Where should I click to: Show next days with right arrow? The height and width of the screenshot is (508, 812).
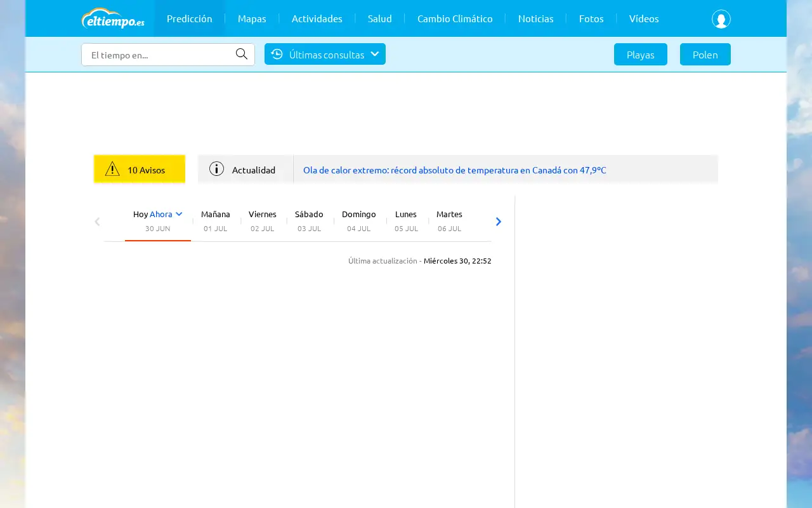(499, 222)
